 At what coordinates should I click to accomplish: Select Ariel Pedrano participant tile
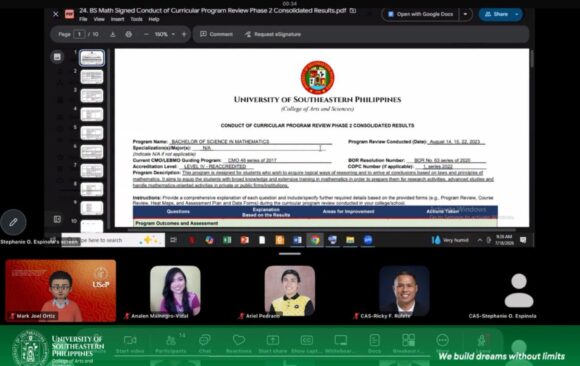(290, 291)
